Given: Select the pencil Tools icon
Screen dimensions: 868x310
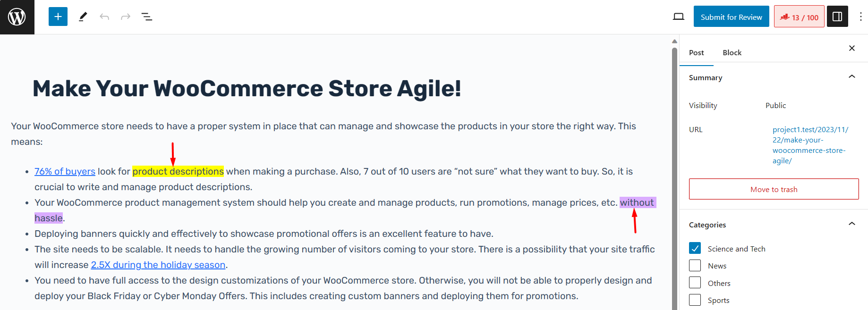Looking at the screenshot, I should 83,17.
